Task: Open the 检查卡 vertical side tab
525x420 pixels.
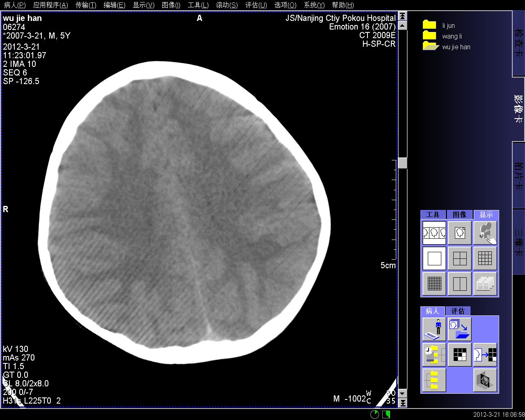Action: (518, 43)
